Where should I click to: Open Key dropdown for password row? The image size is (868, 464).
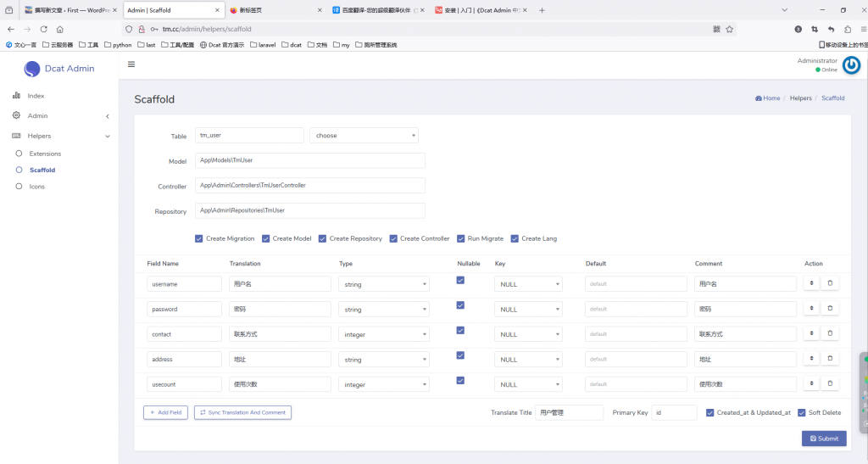tap(528, 310)
